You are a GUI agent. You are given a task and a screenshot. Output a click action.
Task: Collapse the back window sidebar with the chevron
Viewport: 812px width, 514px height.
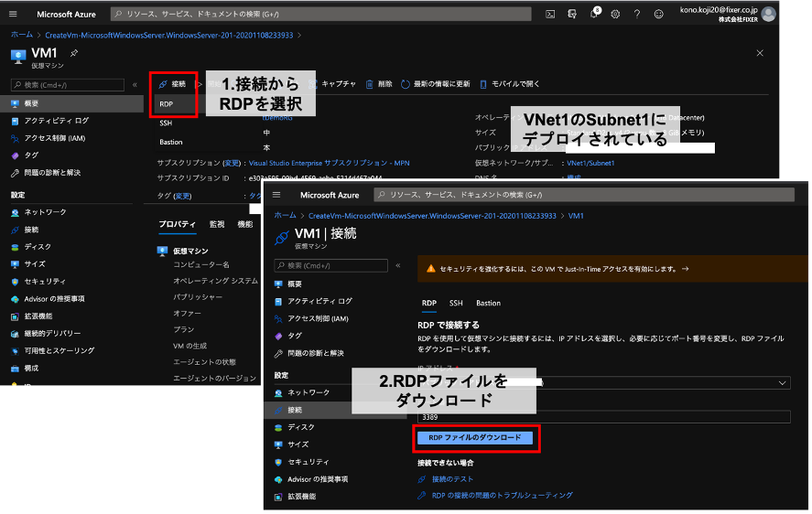[135, 85]
